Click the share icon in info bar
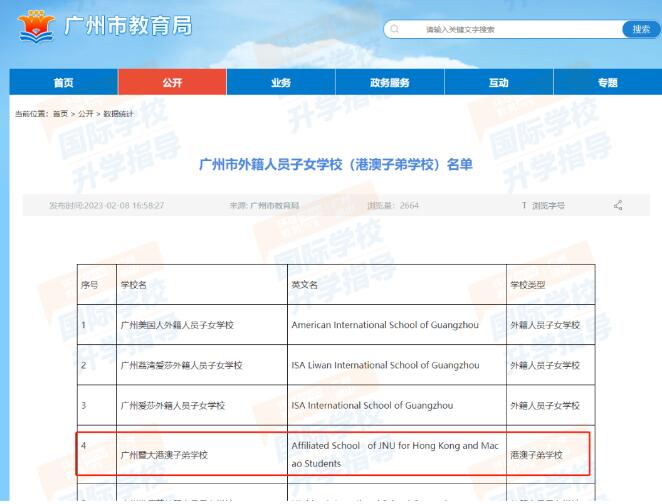The image size is (662, 504). point(618,206)
